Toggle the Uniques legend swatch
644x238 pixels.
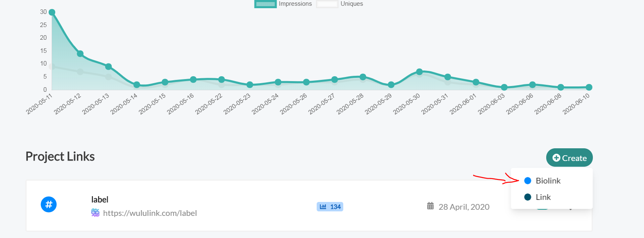(327, 4)
